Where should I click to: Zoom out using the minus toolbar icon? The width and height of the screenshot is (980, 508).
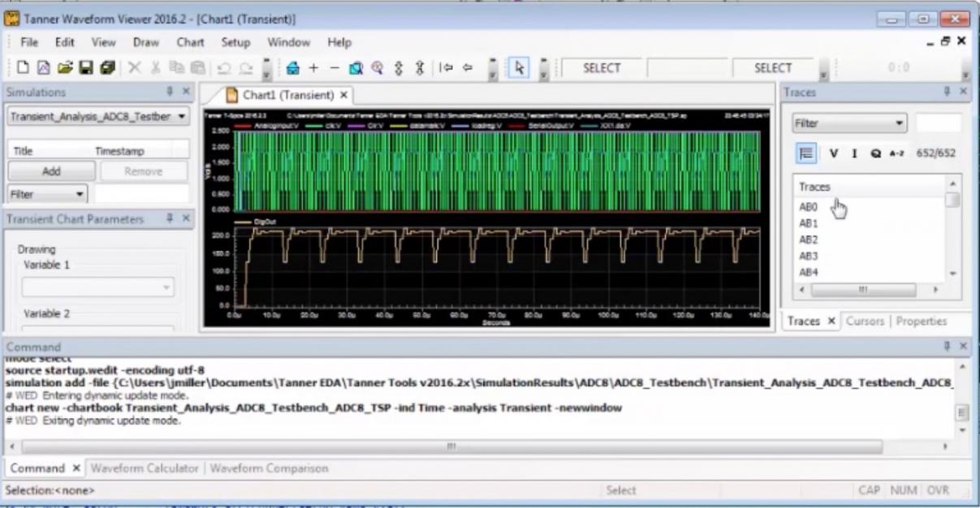click(335, 69)
